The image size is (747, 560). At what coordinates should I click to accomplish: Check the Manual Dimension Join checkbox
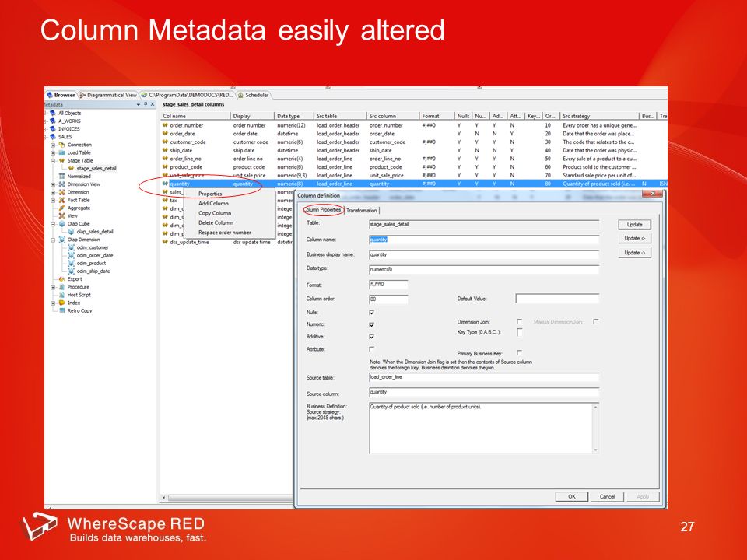[595, 322]
